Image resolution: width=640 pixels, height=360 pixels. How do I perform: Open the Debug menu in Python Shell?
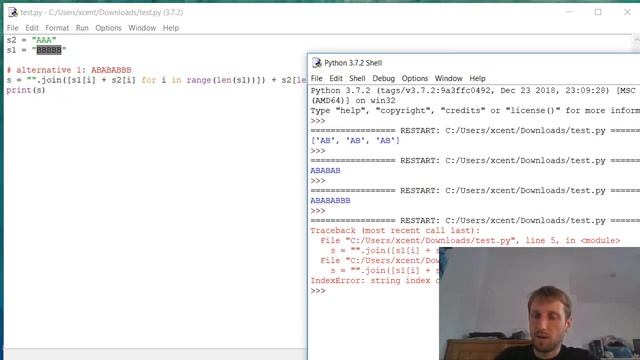(x=384, y=78)
